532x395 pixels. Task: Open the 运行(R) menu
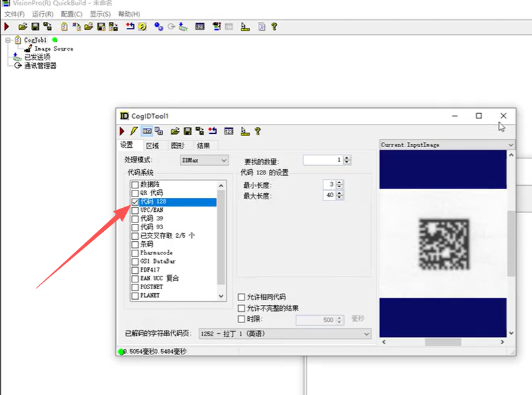[x=43, y=14]
